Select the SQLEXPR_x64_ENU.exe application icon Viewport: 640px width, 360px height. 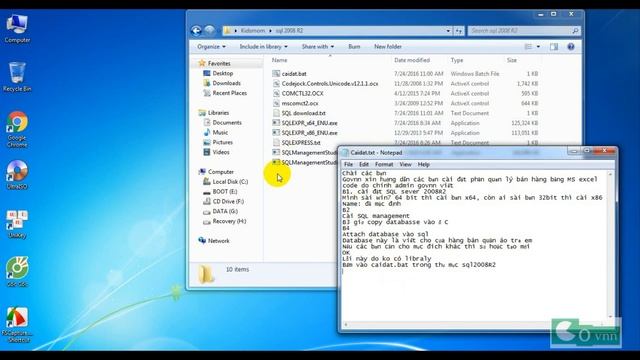[276, 123]
